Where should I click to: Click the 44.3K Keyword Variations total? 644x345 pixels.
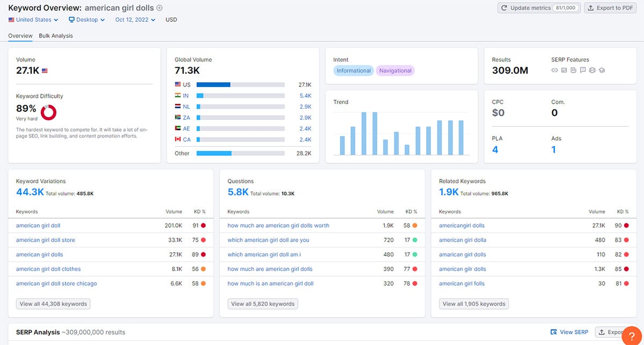pos(30,192)
